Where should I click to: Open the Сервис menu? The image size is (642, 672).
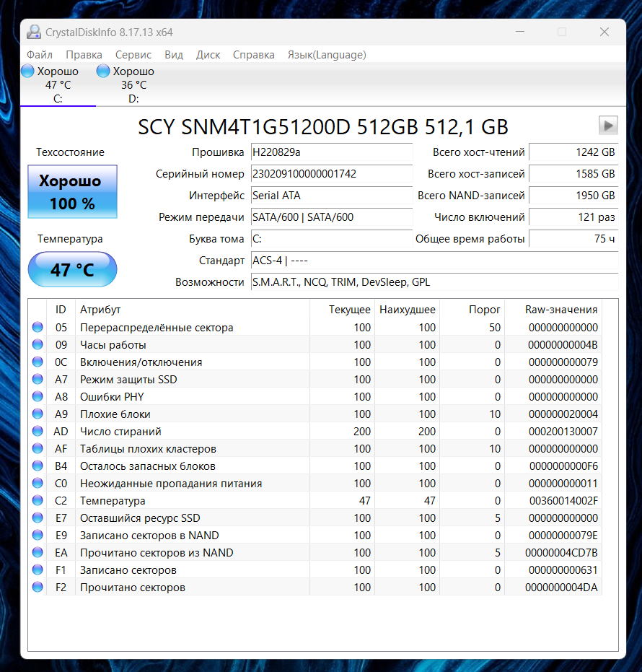(133, 55)
